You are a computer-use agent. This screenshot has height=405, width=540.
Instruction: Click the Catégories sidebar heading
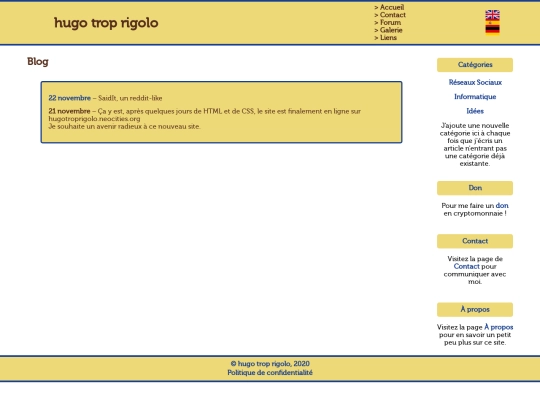point(475,65)
